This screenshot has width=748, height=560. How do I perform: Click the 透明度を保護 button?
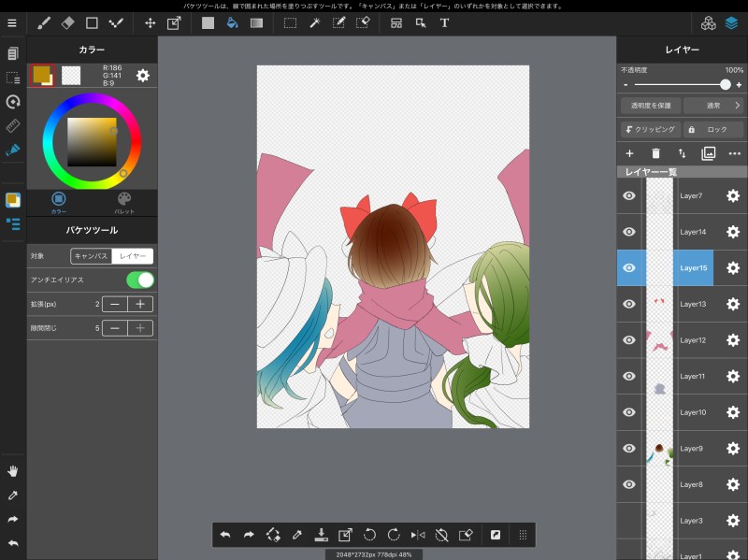point(650,106)
